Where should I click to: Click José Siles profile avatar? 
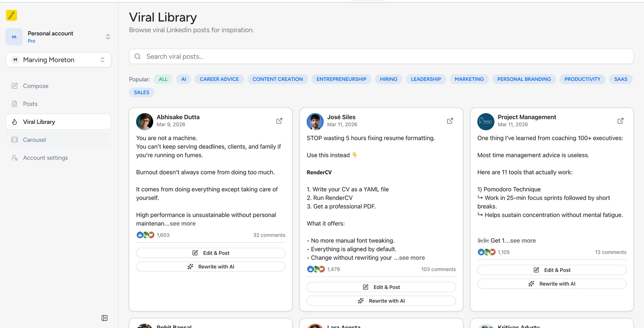(x=315, y=121)
